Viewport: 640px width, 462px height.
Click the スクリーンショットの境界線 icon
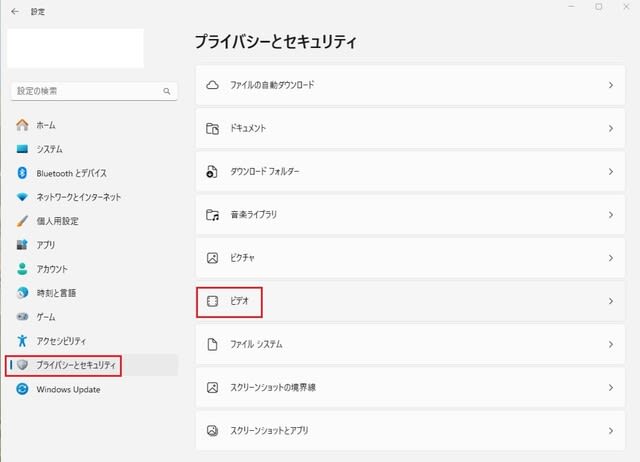212,387
